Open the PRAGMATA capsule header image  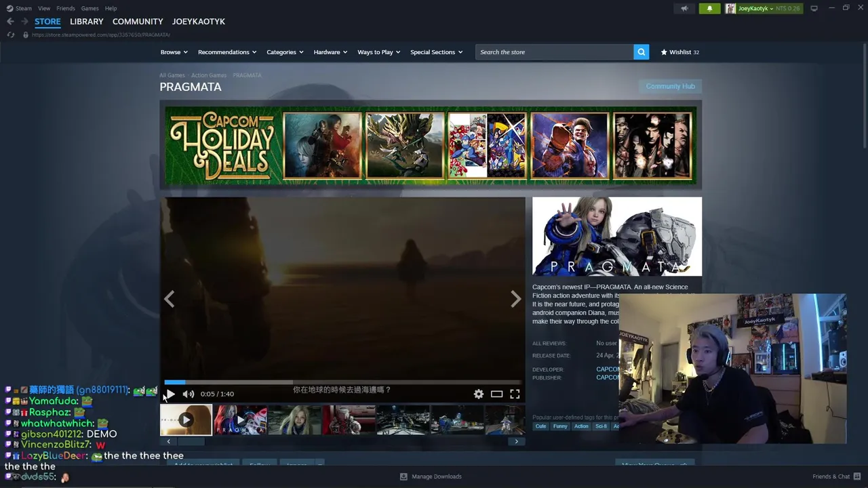(x=617, y=237)
